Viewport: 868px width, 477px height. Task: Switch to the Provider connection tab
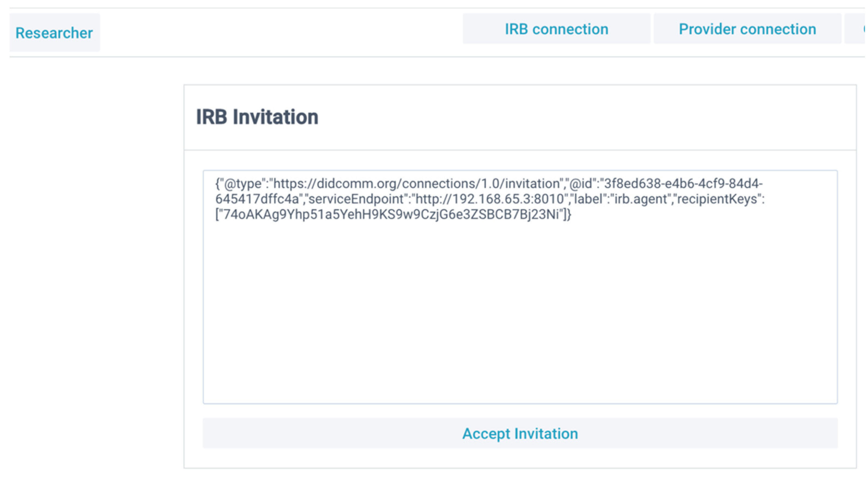(x=747, y=29)
